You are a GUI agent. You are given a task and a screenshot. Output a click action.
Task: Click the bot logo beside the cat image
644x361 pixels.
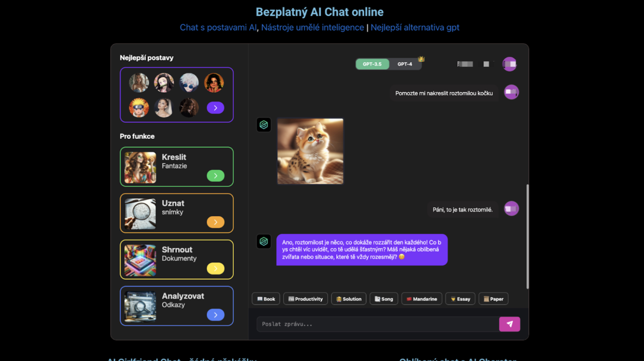point(264,125)
